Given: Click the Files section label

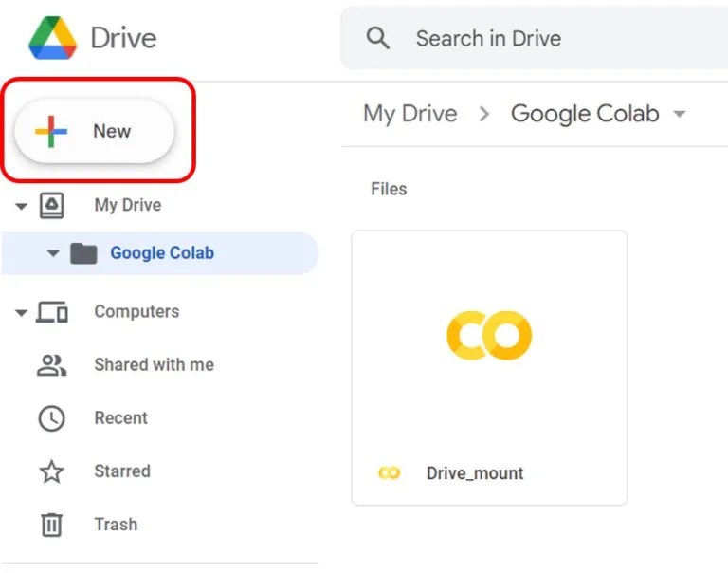Looking at the screenshot, I should tap(389, 189).
